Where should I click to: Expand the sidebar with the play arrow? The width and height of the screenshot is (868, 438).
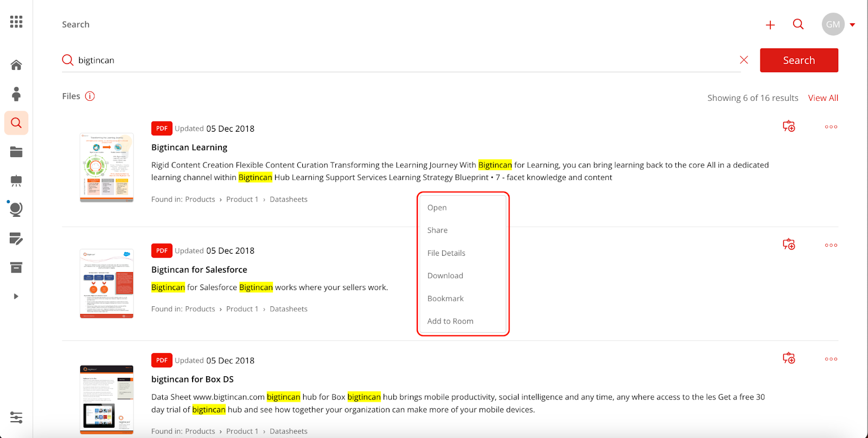[16, 297]
